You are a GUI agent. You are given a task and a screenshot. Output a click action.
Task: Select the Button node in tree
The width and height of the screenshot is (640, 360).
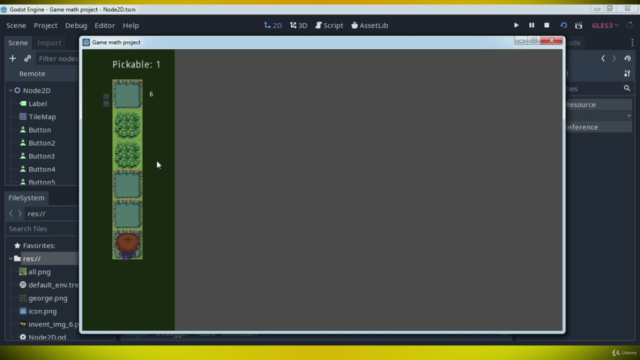tap(40, 130)
